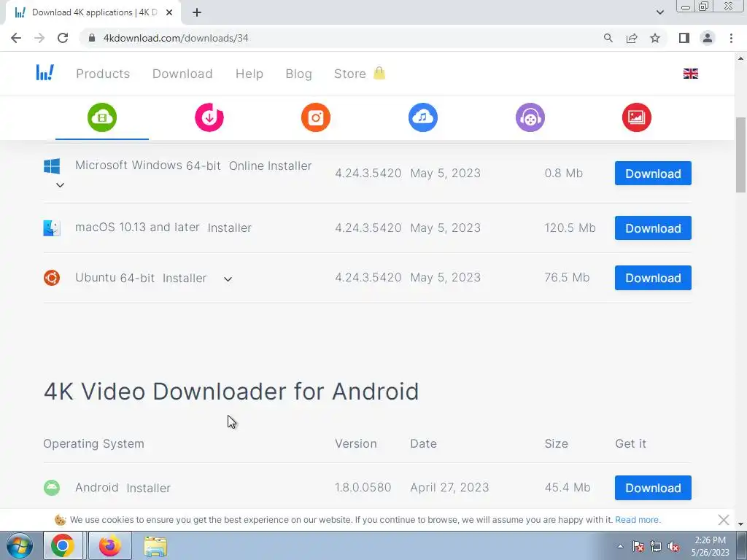Image resolution: width=747 pixels, height=560 pixels.
Task: Open a new browser tab with plus
Action: point(197,12)
